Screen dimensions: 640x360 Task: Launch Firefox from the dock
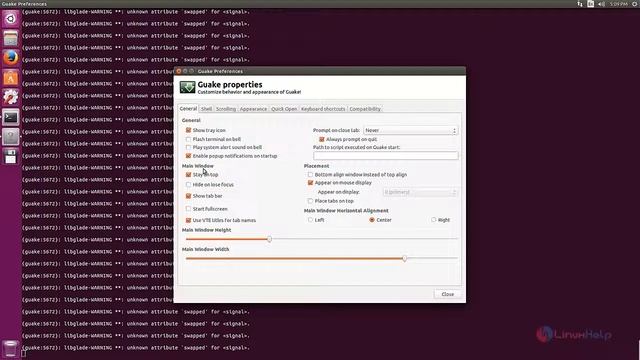(11, 58)
